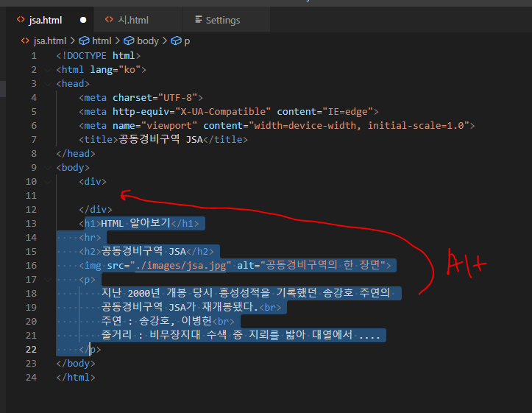Click the closing </div> tag on line 12
Viewport: 532px width, 413px height.
(96, 209)
